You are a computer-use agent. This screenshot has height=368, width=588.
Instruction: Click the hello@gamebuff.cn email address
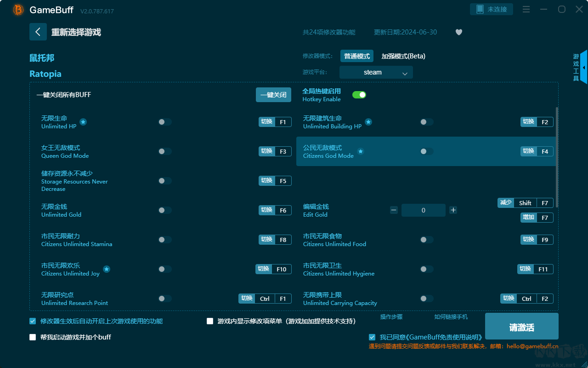pos(532,346)
